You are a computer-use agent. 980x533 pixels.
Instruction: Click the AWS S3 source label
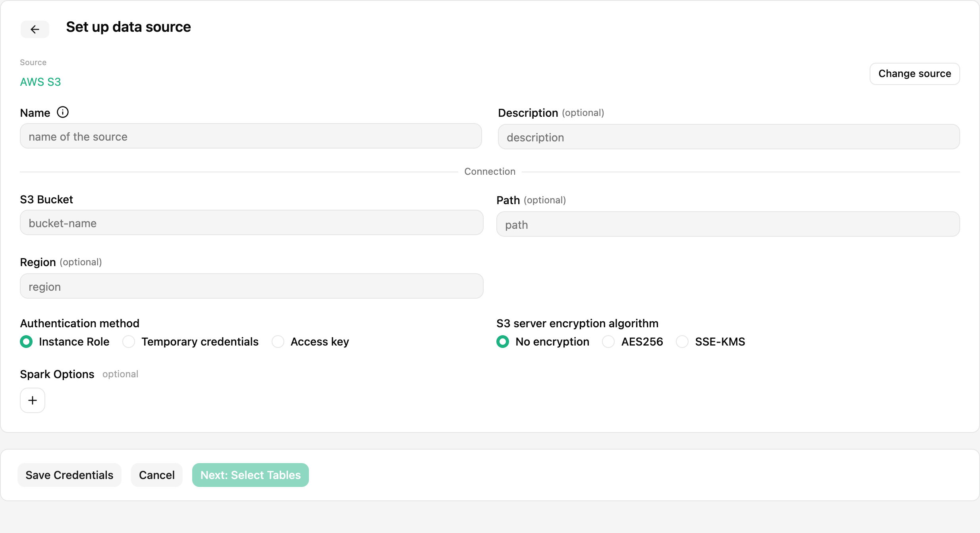click(41, 82)
